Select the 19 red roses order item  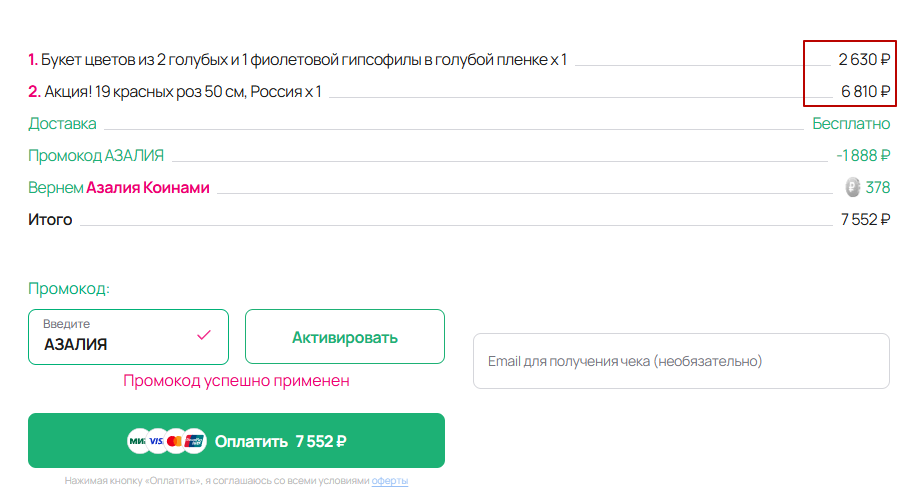pyautogui.click(x=175, y=91)
